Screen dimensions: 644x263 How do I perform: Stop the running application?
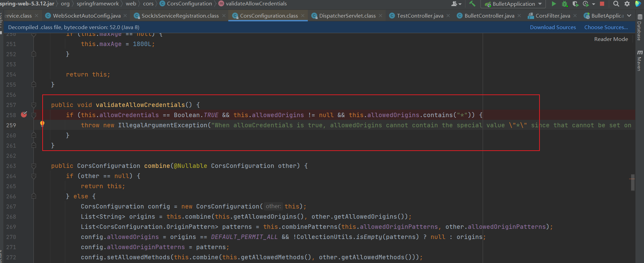point(602,4)
